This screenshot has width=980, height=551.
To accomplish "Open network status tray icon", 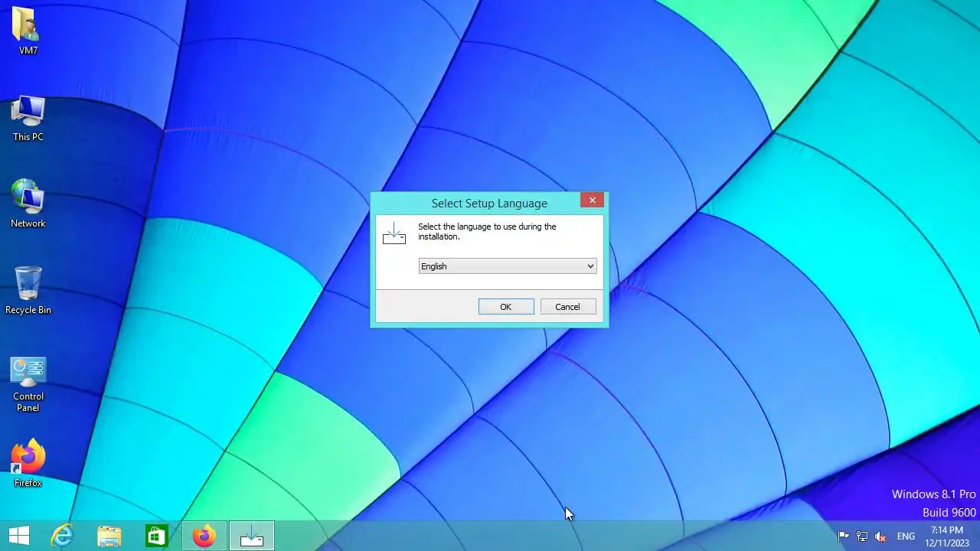I will click(x=862, y=536).
